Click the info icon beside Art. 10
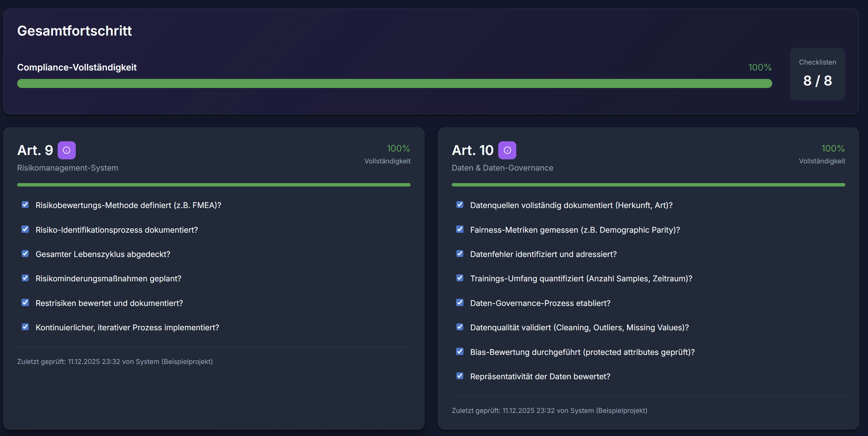This screenshot has width=868, height=436. coord(507,150)
